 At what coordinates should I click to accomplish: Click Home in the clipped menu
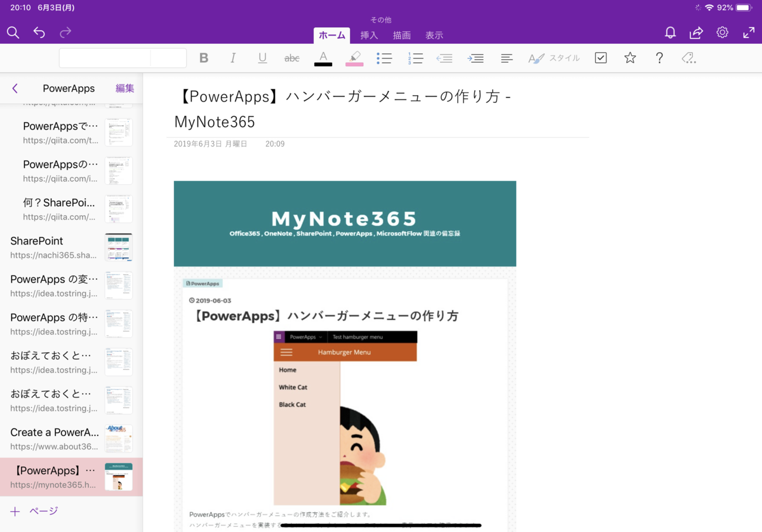[288, 369]
